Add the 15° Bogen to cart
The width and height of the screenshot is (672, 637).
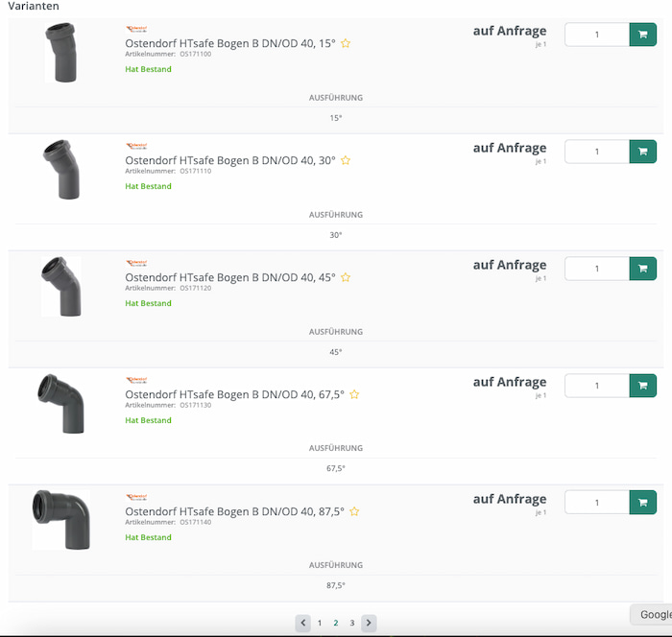[643, 35]
